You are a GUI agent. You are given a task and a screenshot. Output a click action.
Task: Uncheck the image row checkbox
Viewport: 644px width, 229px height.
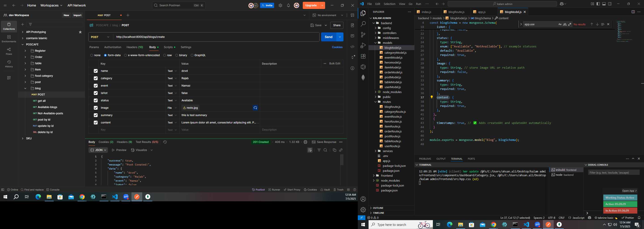pyautogui.click(x=95, y=108)
